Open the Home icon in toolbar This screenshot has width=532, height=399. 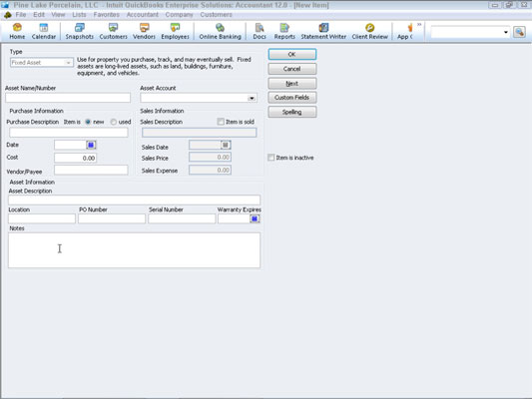[x=17, y=32]
